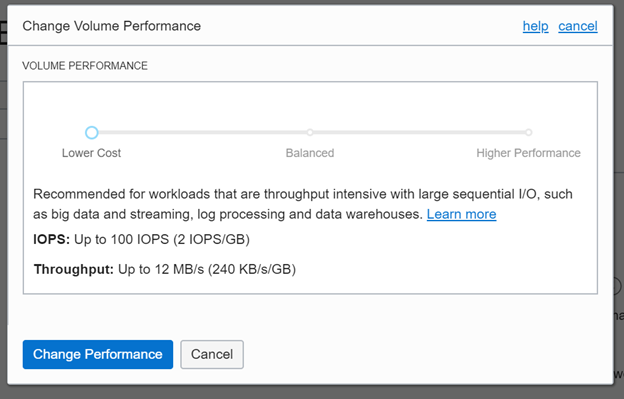This screenshot has width=624, height=399.
Task: Click the partially hidden circle icon at right edge
Action: point(617,286)
